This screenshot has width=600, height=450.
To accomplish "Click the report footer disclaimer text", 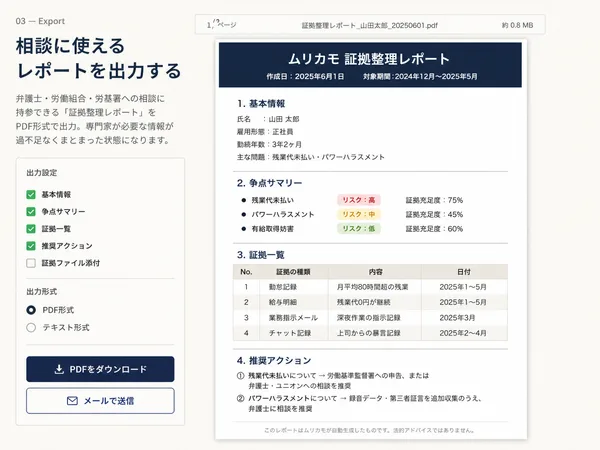I will (370, 430).
